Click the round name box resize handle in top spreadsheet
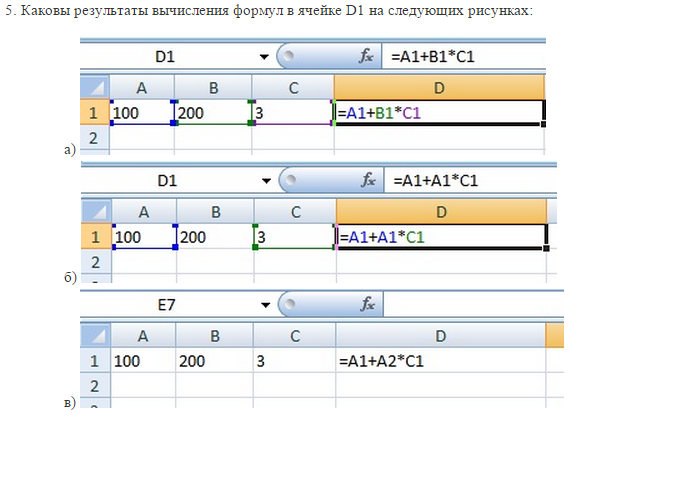Screen dimensions: 681x496 [290, 57]
